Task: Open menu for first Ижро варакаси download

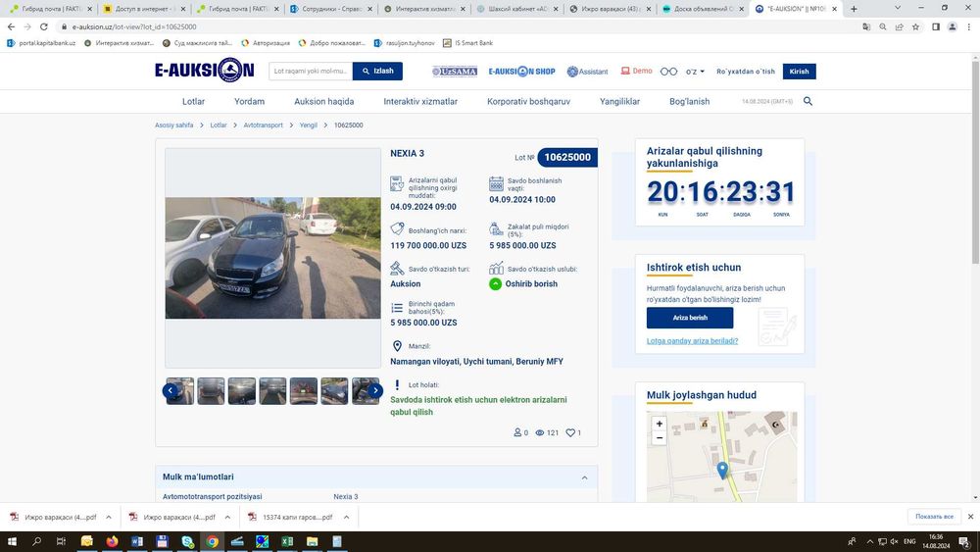Action: click(x=108, y=517)
